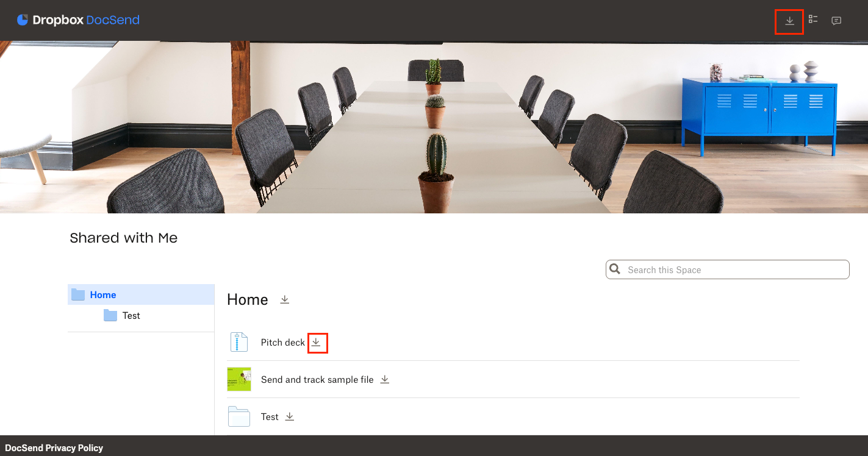Click the Home folder icon in the sidebar
This screenshot has width=868, height=456.
[x=78, y=295]
